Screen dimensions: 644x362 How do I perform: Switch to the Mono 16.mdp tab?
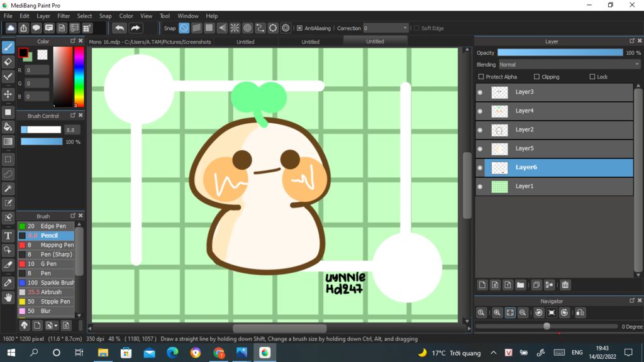[x=150, y=42]
